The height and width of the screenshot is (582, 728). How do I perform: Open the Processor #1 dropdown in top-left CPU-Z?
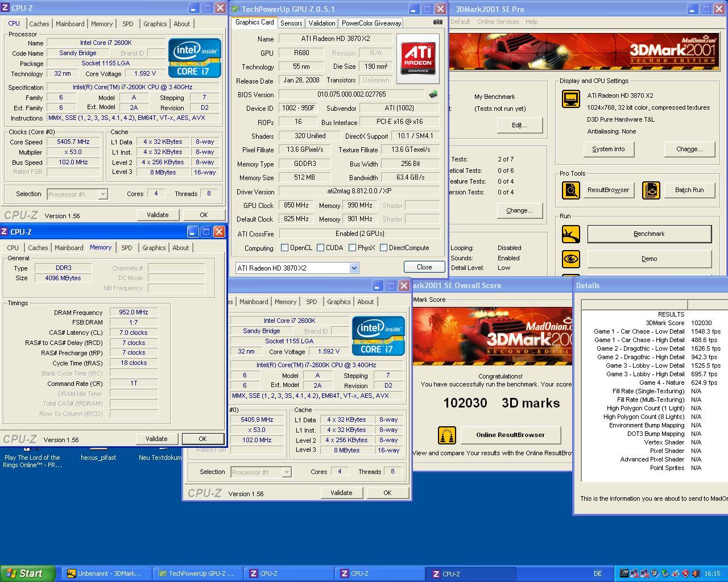[x=102, y=194]
